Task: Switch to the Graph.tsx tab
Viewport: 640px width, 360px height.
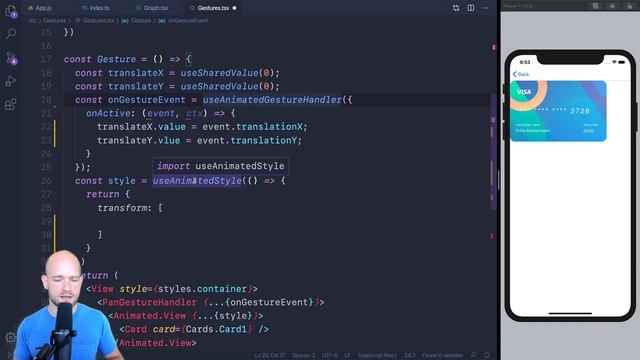Action: tap(152, 8)
